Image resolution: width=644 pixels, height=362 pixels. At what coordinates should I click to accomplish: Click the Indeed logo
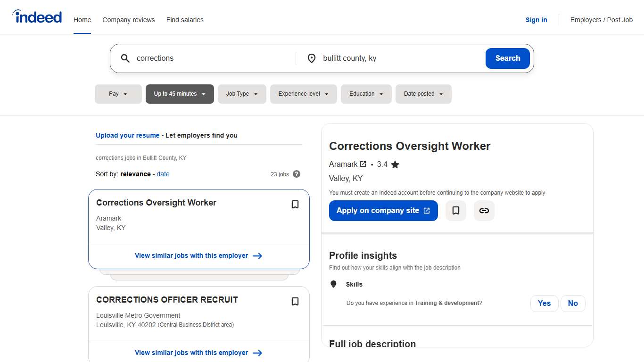pos(37,16)
